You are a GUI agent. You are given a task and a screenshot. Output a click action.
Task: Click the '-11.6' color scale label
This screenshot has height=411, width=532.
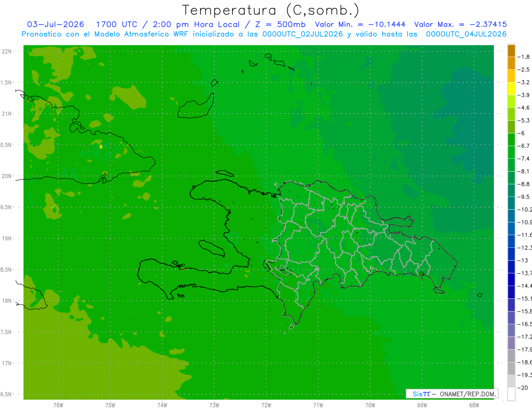point(525,235)
